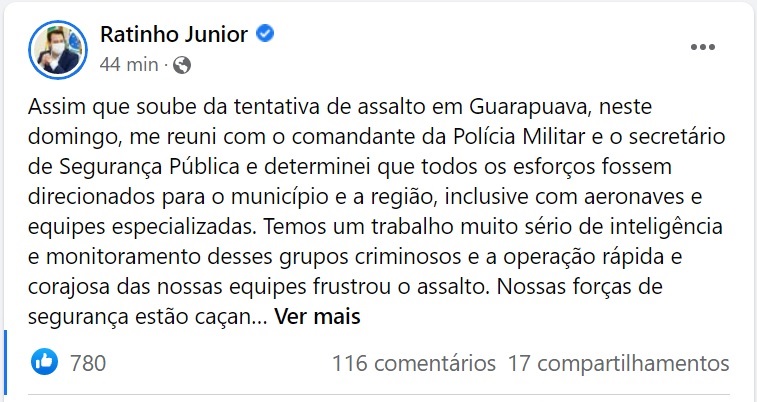Screen dimensions: 758x402
Task: Click the blue verified badge icon
Action: [x=266, y=34]
